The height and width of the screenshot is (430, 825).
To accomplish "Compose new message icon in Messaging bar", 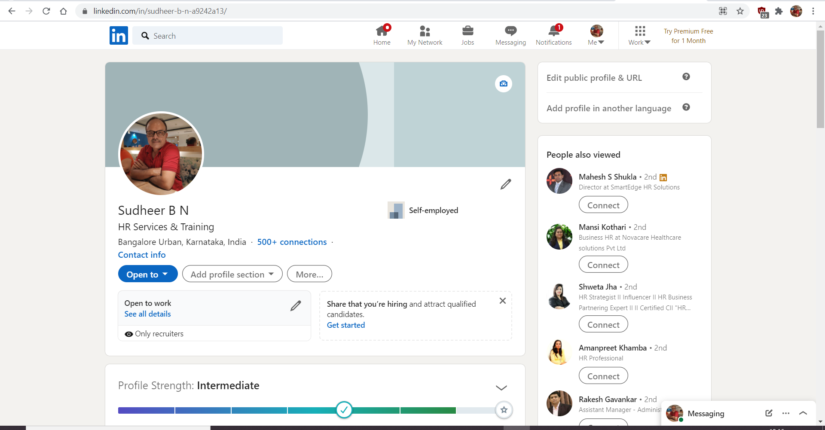I will 769,413.
